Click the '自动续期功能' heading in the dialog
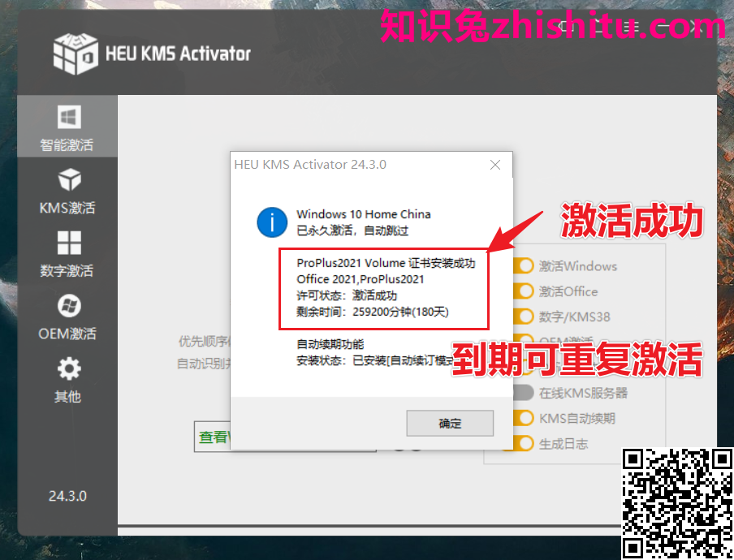Image resolution: width=734 pixels, height=560 pixels. click(x=330, y=344)
